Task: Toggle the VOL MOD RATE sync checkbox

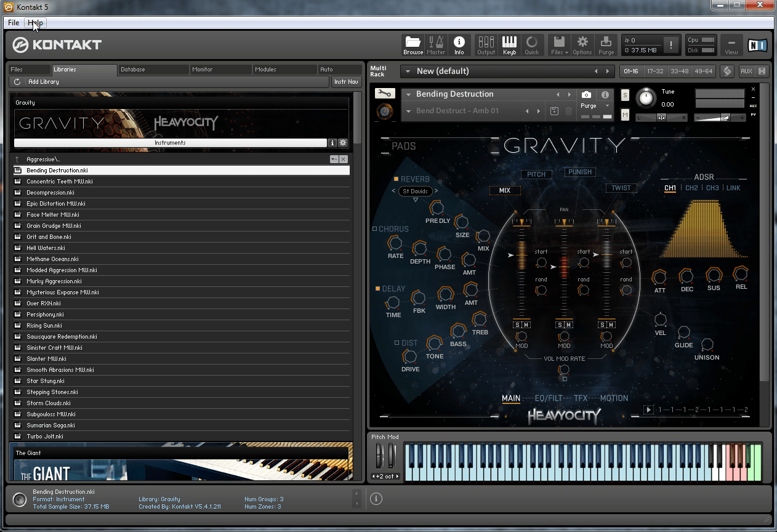Action: click(x=565, y=379)
